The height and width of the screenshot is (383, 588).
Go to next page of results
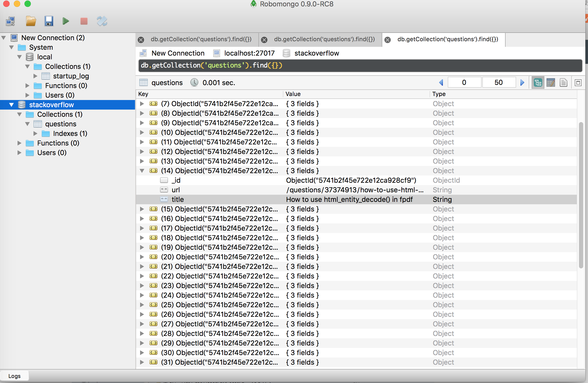(x=522, y=82)
